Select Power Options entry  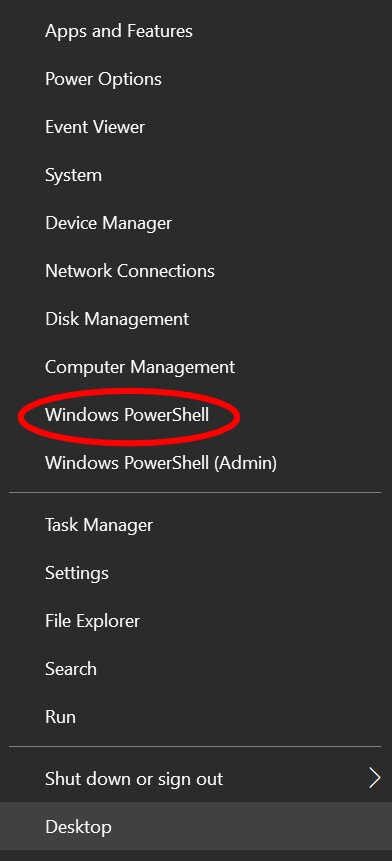(x=196, y=79)
